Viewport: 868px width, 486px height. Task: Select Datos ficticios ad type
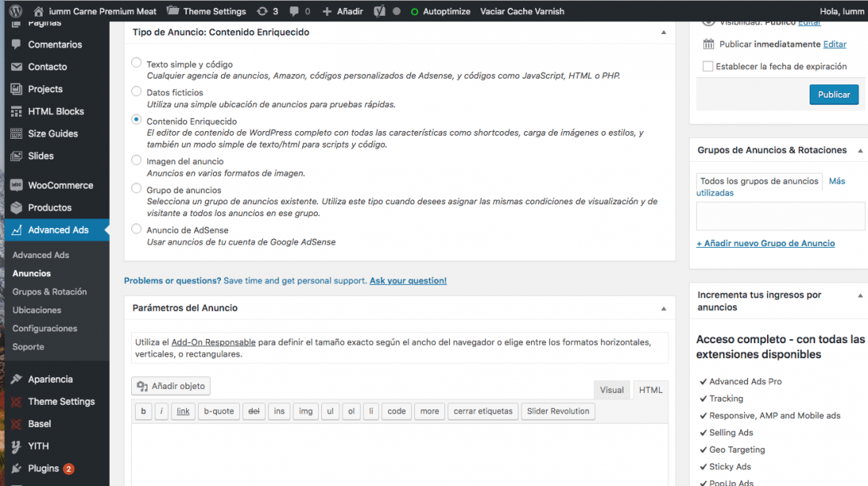point(137,92)
